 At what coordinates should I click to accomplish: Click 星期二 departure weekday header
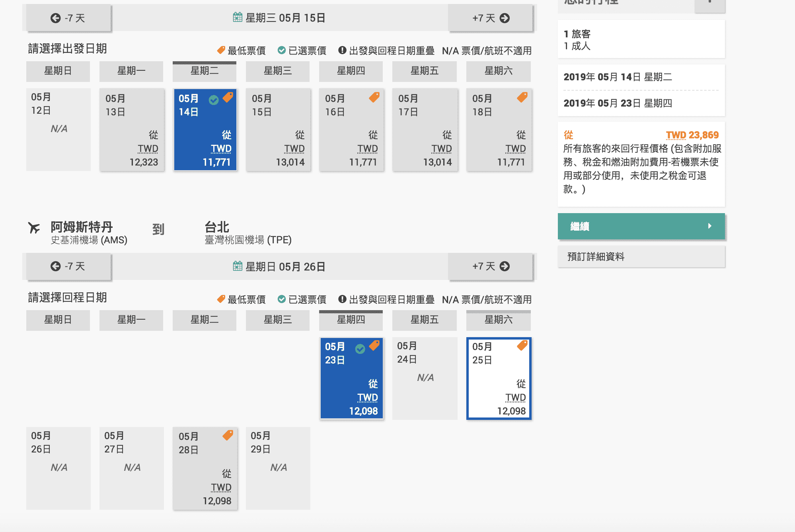tap(205, 71)
